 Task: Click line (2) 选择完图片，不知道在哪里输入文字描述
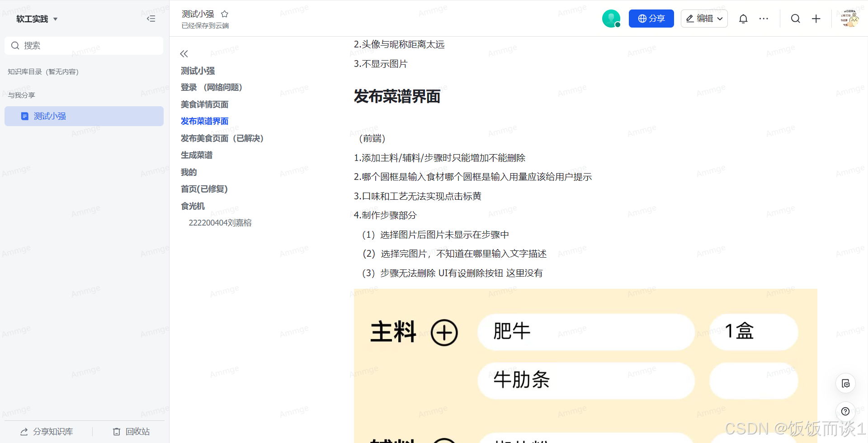tap(454, 254)
